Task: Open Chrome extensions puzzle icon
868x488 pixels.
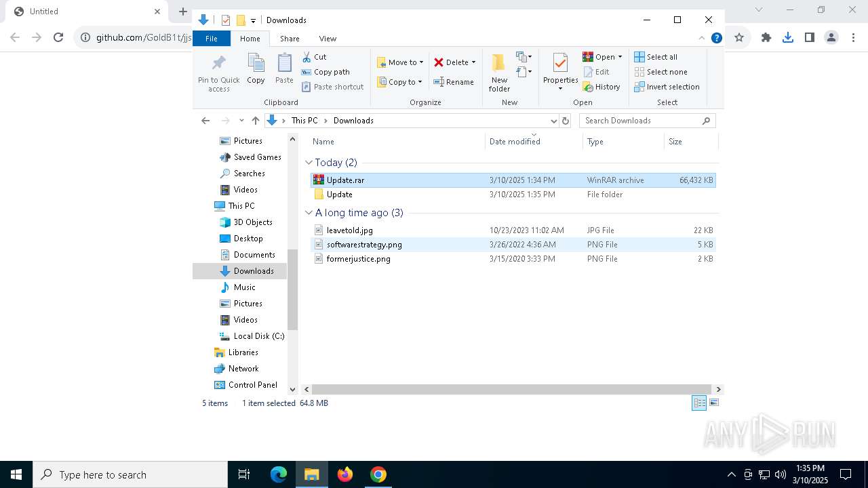Action: point(766,37)
